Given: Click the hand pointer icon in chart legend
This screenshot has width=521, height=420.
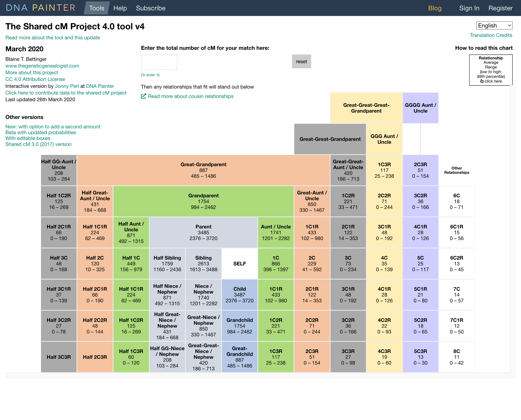Looking at the screenshot, I should click(482, 81).
